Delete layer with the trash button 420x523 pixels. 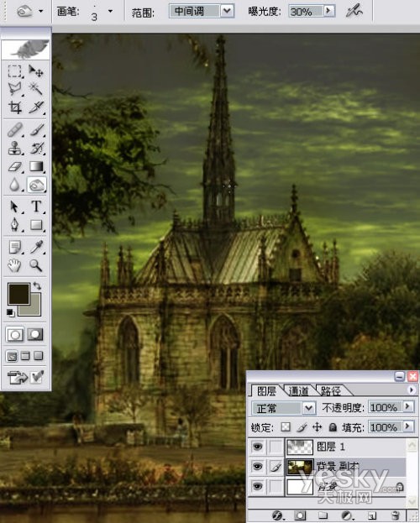click(x=395, y=515)
